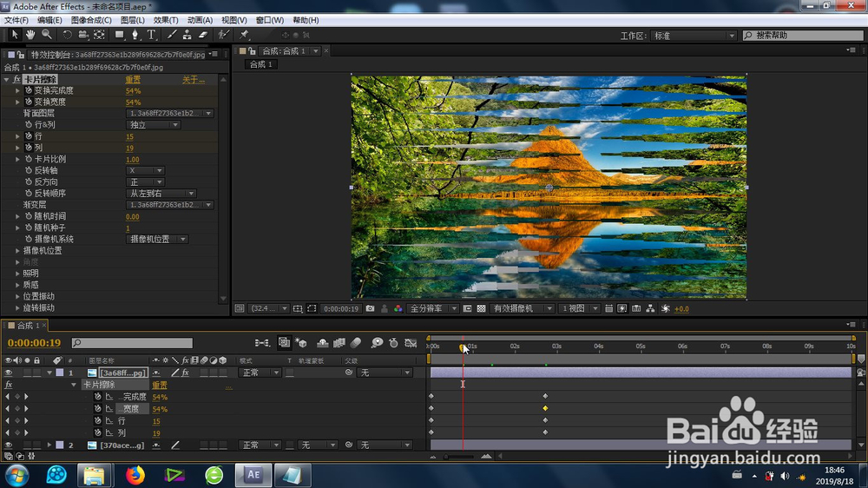Image resolution: width=868 pixels, height=488 pixels.
Task: Toggle stopwatch for 随机时间 property
Action: click(x=29, y=216)
